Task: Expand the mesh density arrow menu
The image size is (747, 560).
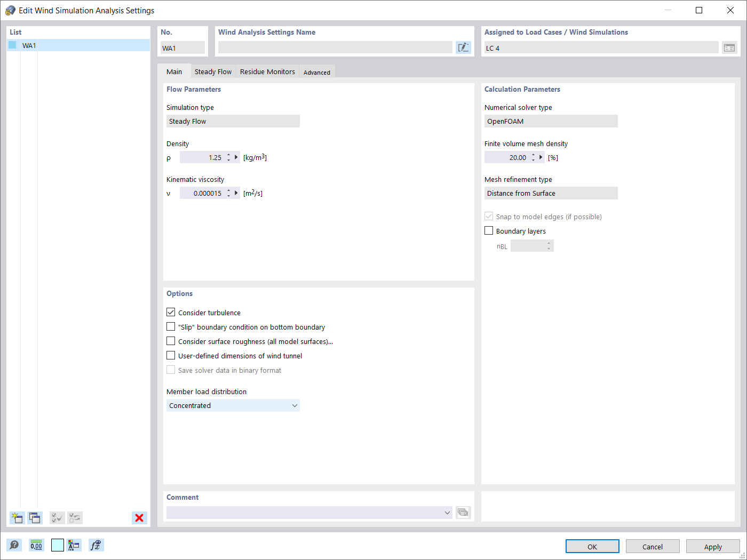Action: tap(541, 157)
